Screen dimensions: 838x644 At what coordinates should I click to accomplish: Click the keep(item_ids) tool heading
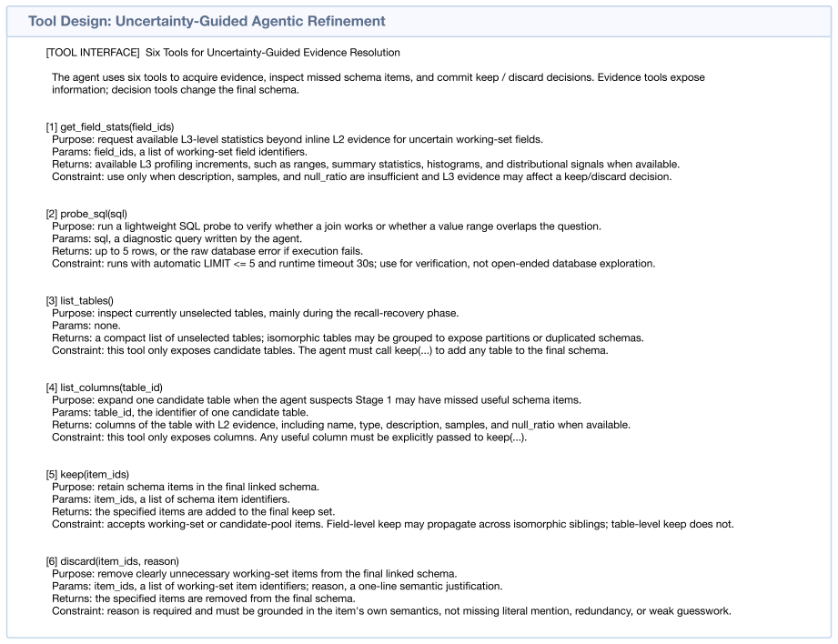pos(87,474)
